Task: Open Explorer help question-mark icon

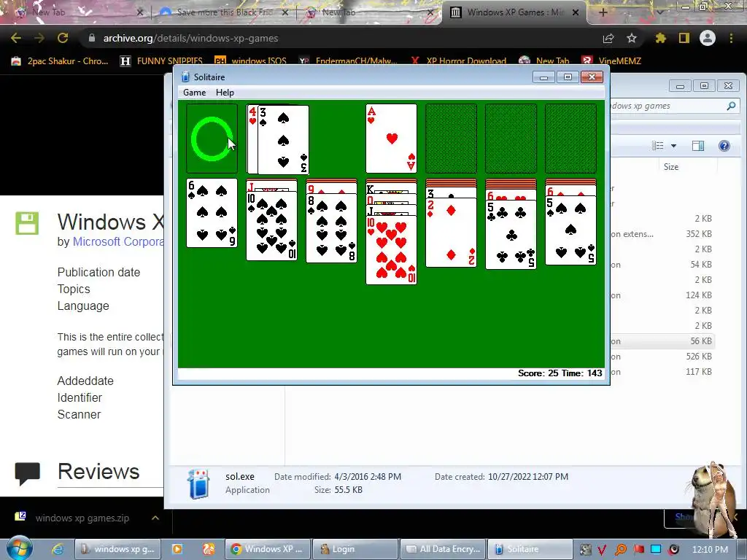Action: pos(724,146)
